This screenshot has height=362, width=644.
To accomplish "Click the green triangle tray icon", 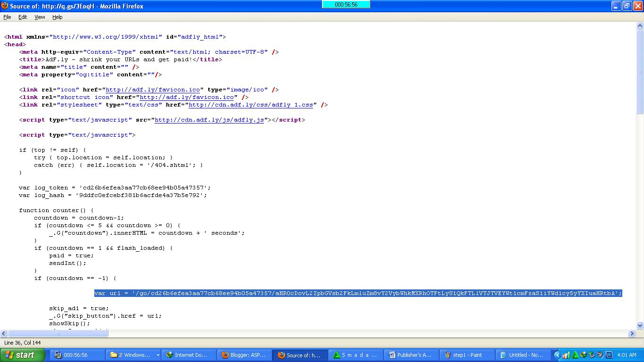I will tap(575, 355).
